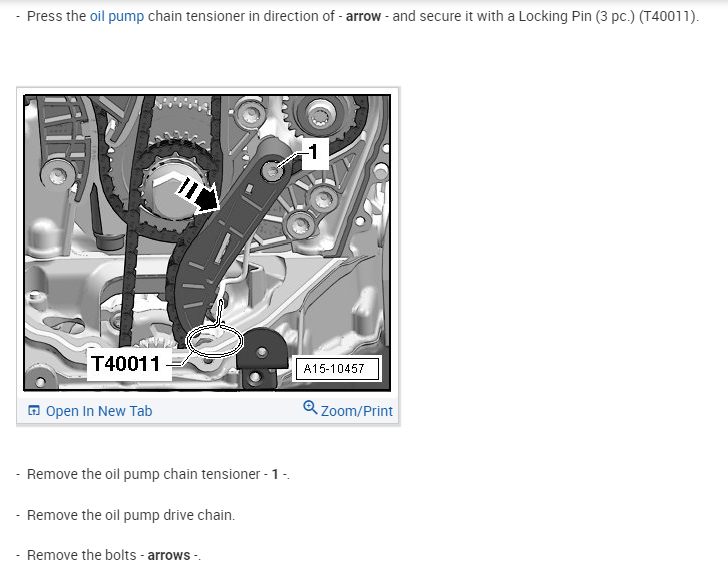Click the engine chain diagram image
Image resolution: width=728 pixels, height=577 pixels.
(208, 243)
